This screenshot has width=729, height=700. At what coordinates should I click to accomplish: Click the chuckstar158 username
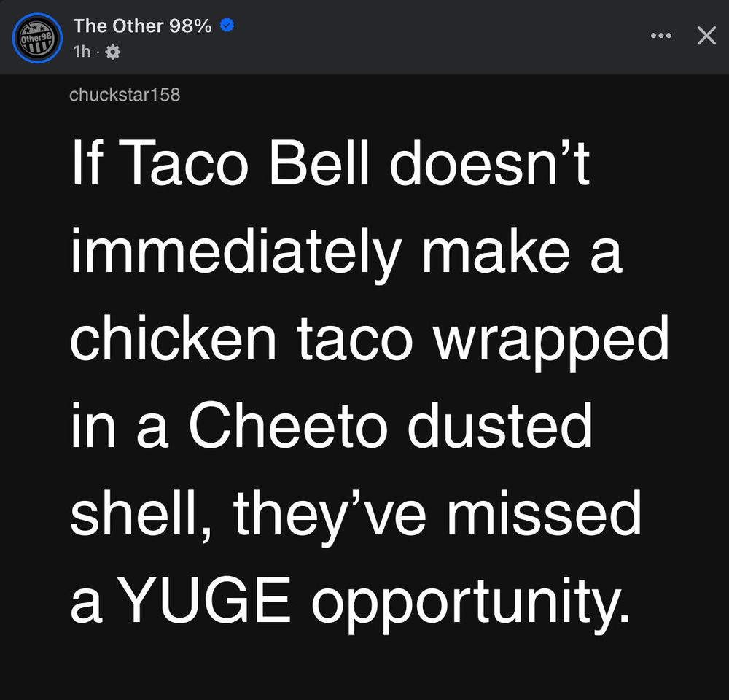point(125,94)
